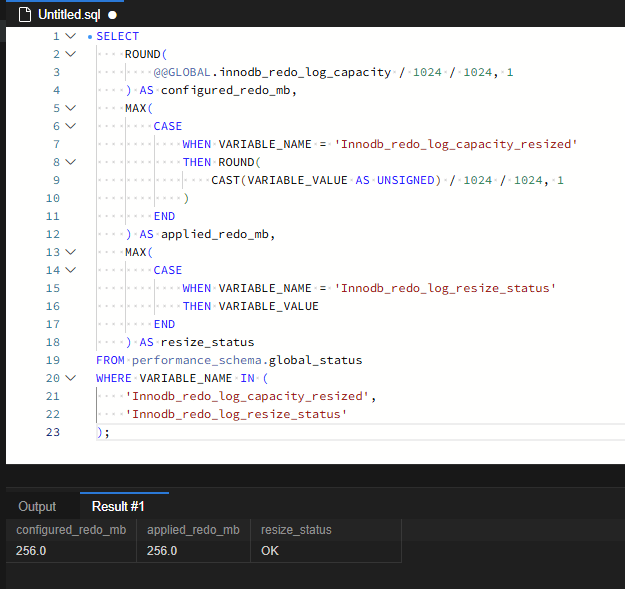This screenshot has width=625, height=589.
Task: Switch to the Output tab
Action: coord(37,507)
